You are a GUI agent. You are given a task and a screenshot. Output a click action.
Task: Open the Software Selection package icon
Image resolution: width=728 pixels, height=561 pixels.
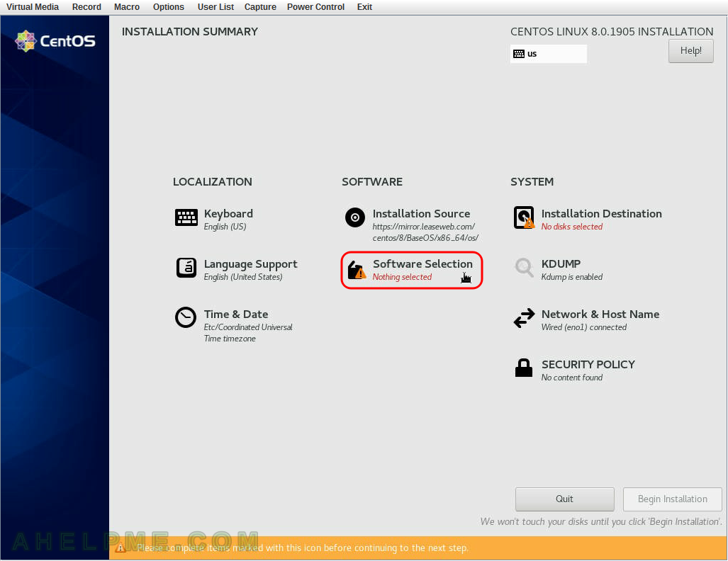pyautogui.click(x=357, y=270)
